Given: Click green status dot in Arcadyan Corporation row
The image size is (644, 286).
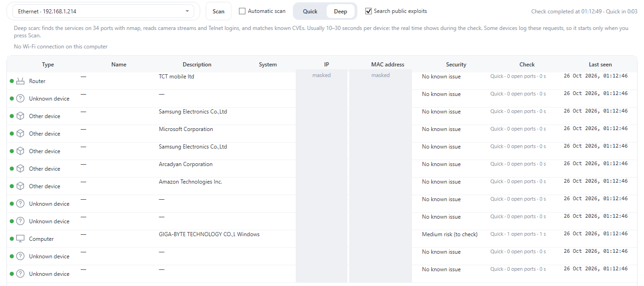Looking at the screenshot, I should 12,169.
